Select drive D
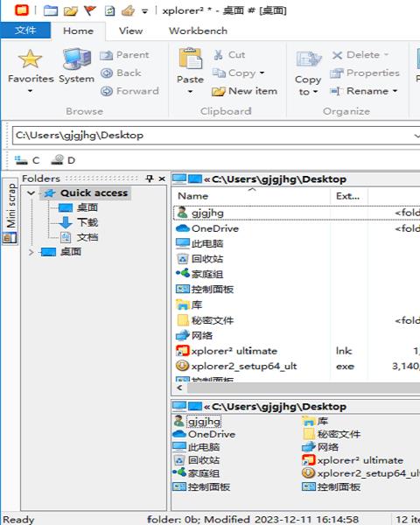The image size is (420, 525). [x=63, y=160]
